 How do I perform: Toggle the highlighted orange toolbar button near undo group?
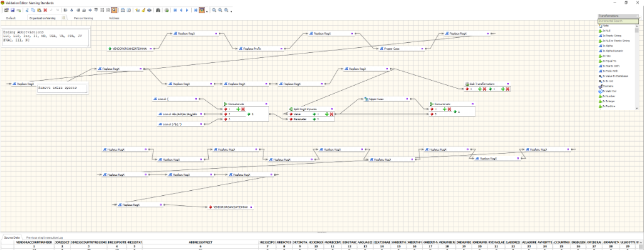114,10
